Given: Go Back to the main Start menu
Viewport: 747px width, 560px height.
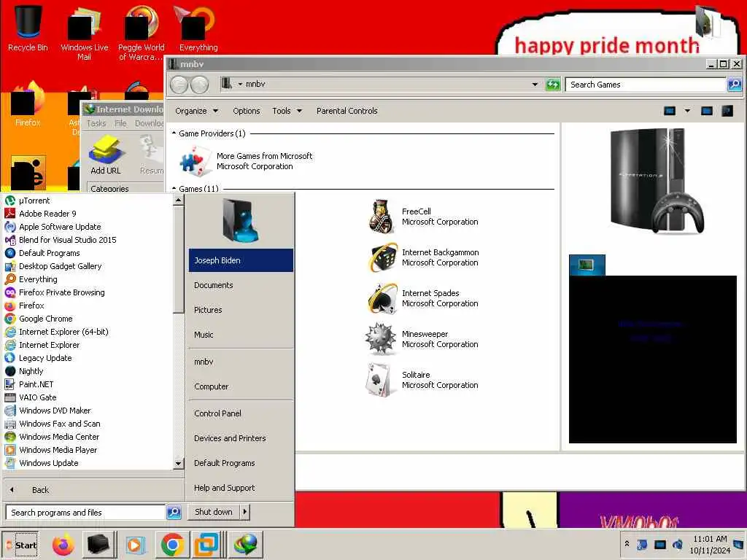Looking at the screenshot, I should point(40,490).
